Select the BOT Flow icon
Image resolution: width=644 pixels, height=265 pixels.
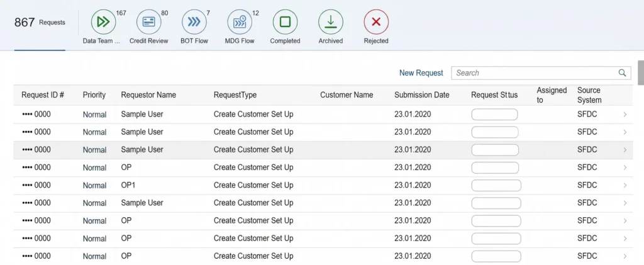[194, 22]
